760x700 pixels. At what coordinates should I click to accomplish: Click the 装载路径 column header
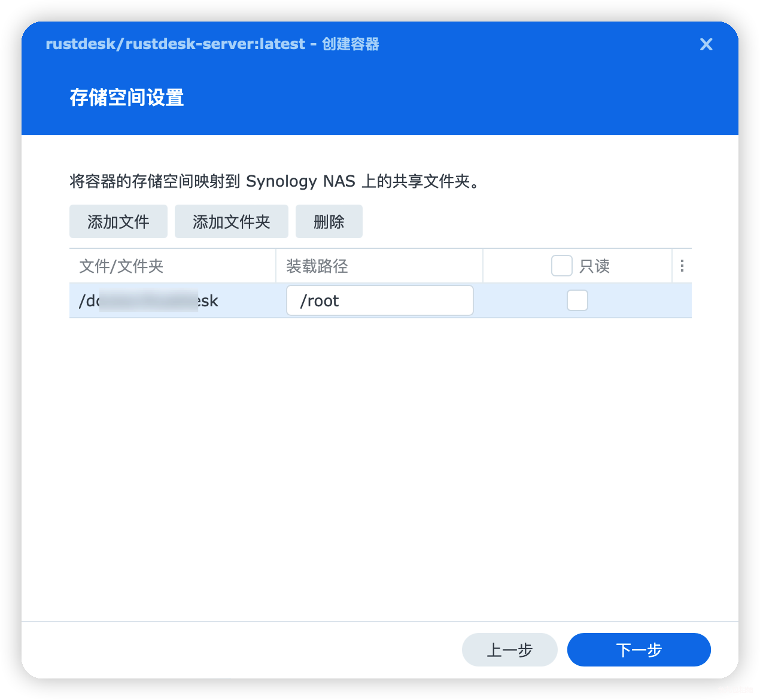[316, 266]
